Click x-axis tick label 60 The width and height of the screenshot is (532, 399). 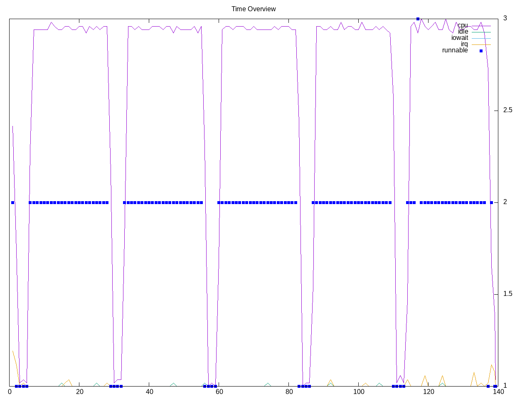coord(219,392)
